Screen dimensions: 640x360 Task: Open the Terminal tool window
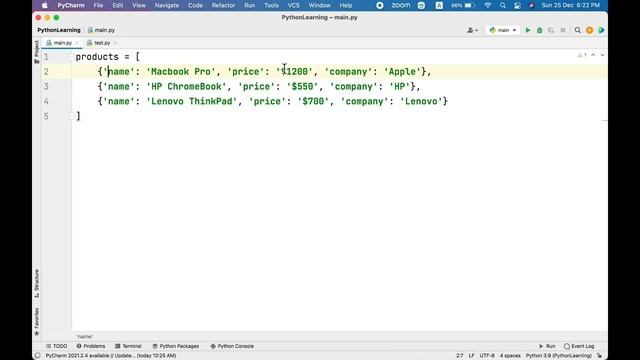[128, 346]
